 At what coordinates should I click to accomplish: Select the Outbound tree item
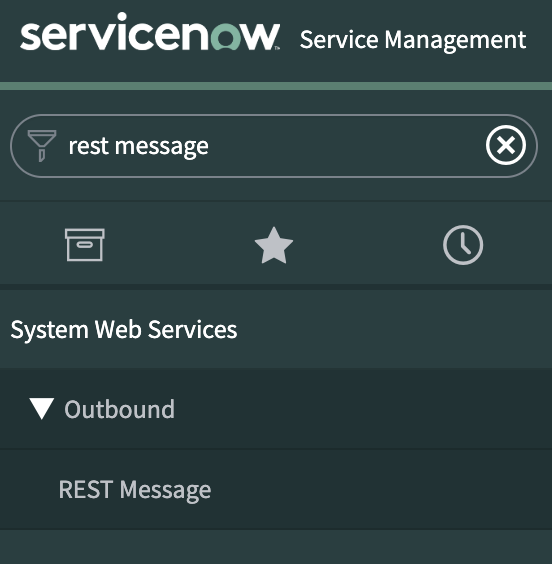(276, 409)
